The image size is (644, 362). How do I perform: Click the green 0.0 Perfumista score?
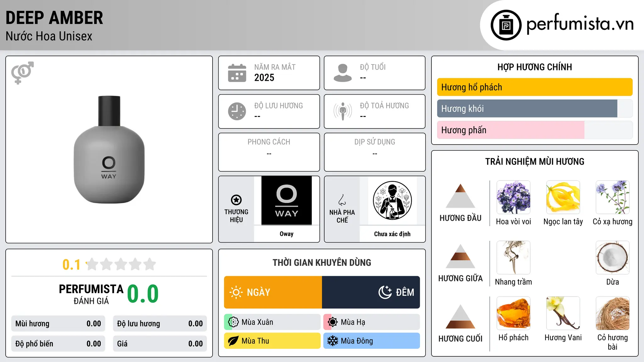(143, 294)
